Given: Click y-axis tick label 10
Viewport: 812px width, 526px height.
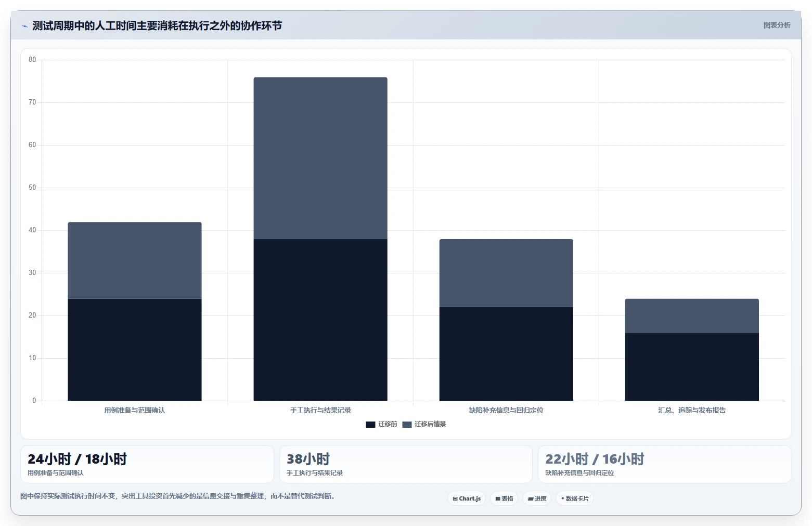Looking at the screenshot, I should 32,358.
